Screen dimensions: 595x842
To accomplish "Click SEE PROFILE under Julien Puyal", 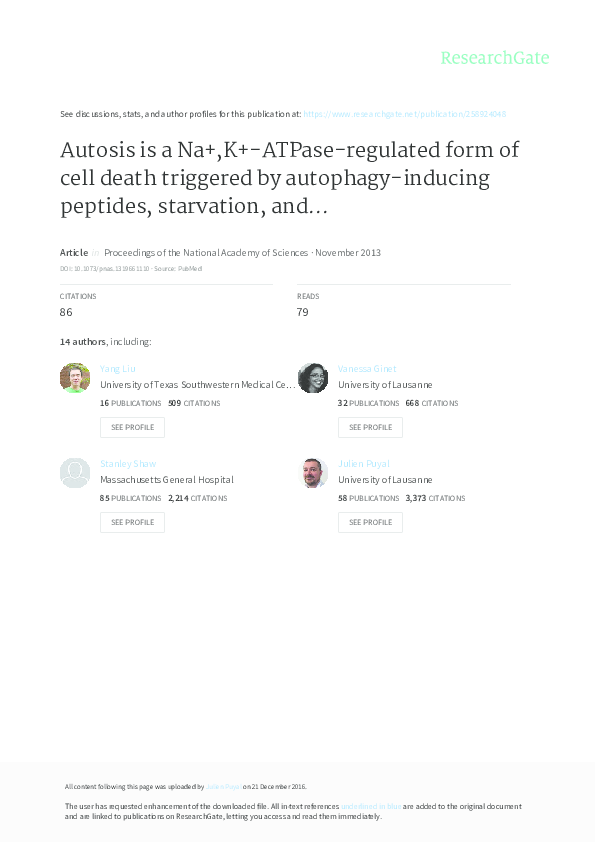I will pyautogui.click(x=370, y=522).
